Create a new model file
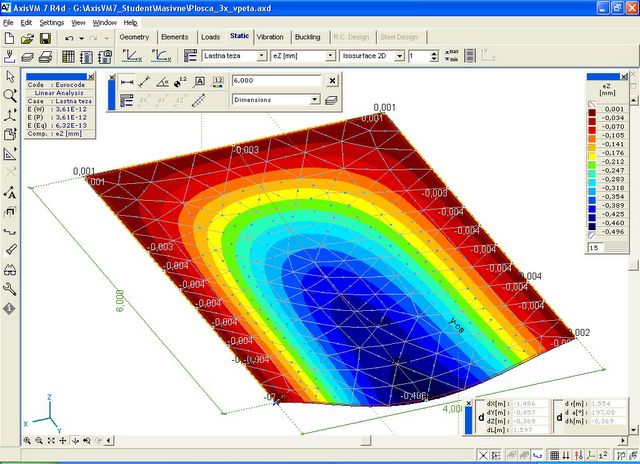Screen dimensions: 640x464 (x=9, y=38)
